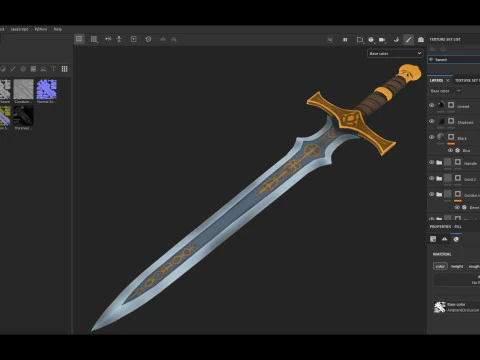Click the Black layer's grey sphere thumbnail
480x360 pixels.
441,137
